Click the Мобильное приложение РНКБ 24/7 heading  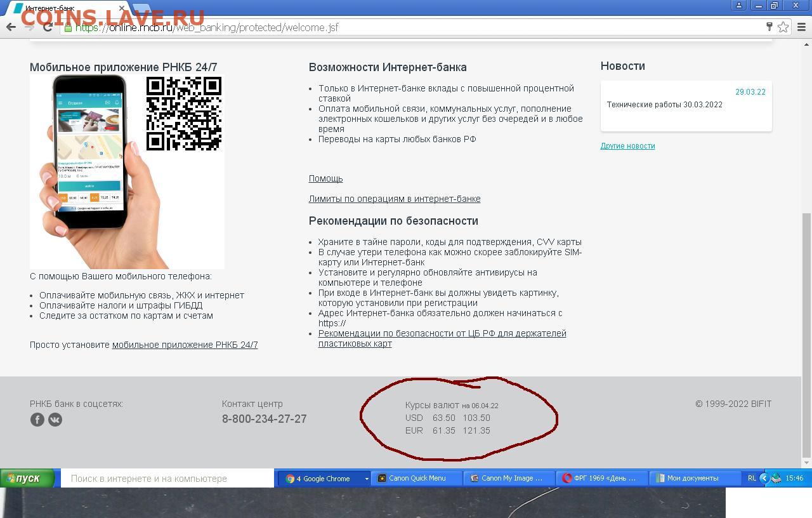(124, 67)
